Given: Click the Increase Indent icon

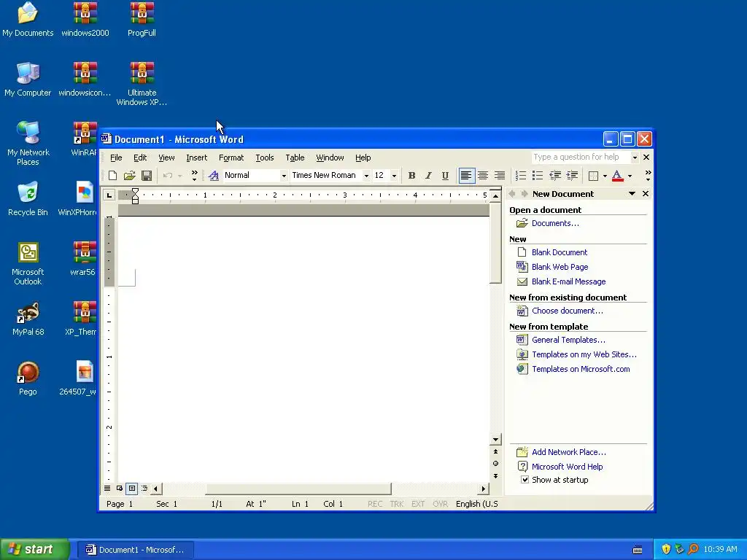Looking at the screenshot, I should pos(572,176).
